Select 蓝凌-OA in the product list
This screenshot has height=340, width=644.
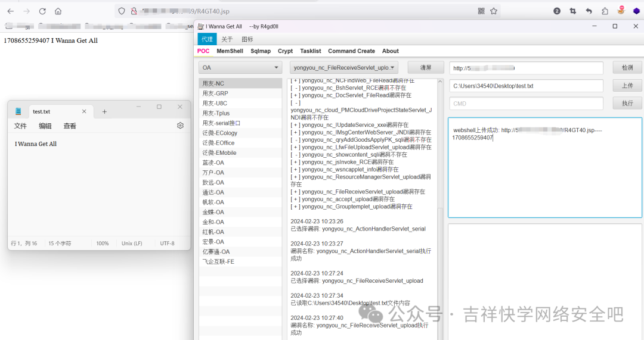point(240,163)
